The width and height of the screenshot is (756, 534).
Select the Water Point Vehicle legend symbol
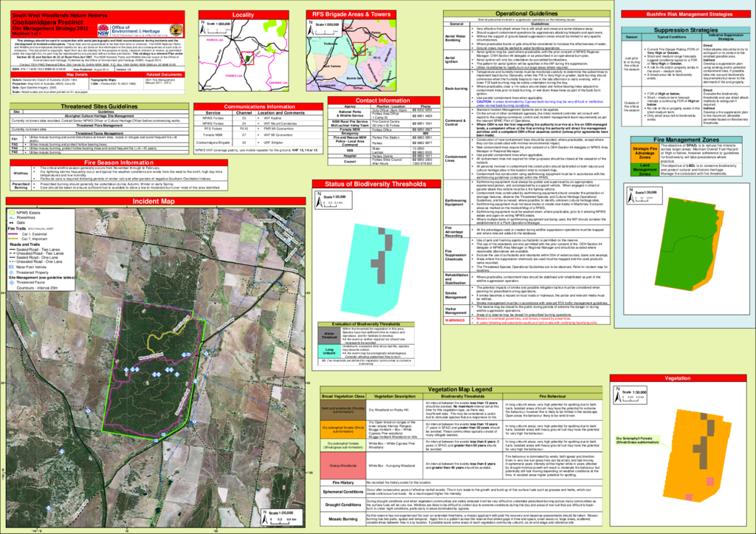[12, 267]
